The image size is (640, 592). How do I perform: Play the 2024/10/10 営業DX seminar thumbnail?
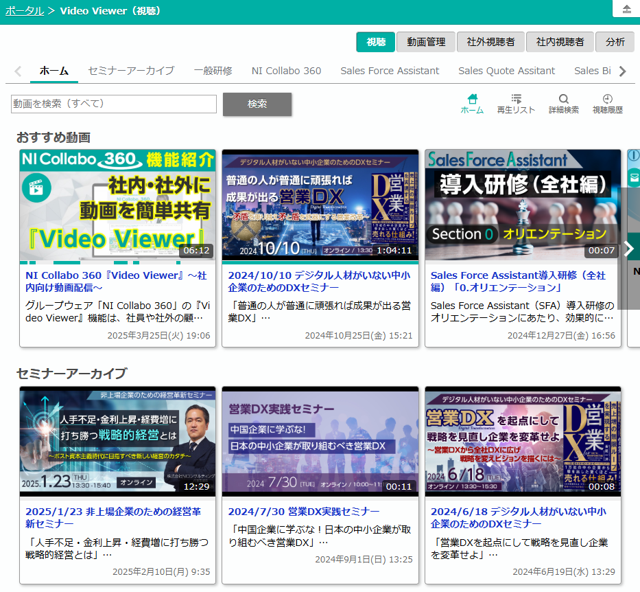click(x=320, y=205)
